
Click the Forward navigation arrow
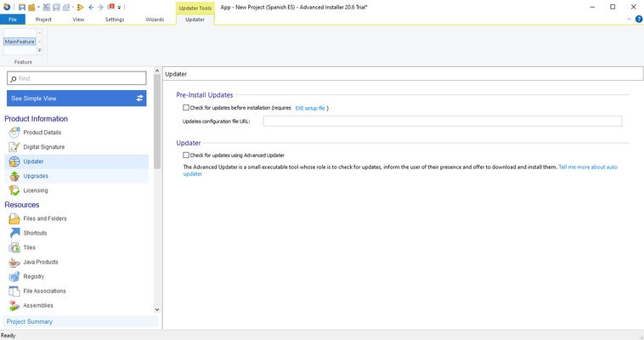tap(100, 8)
